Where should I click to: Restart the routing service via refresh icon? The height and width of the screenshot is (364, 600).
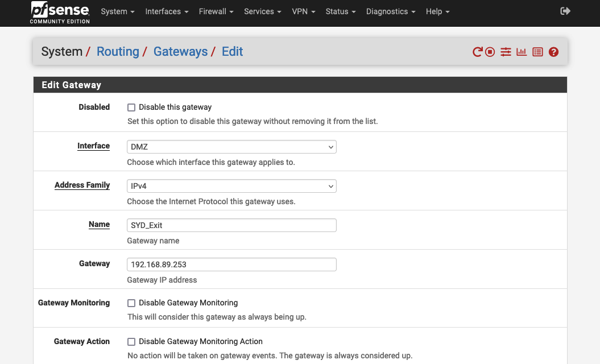pos(477,52)
